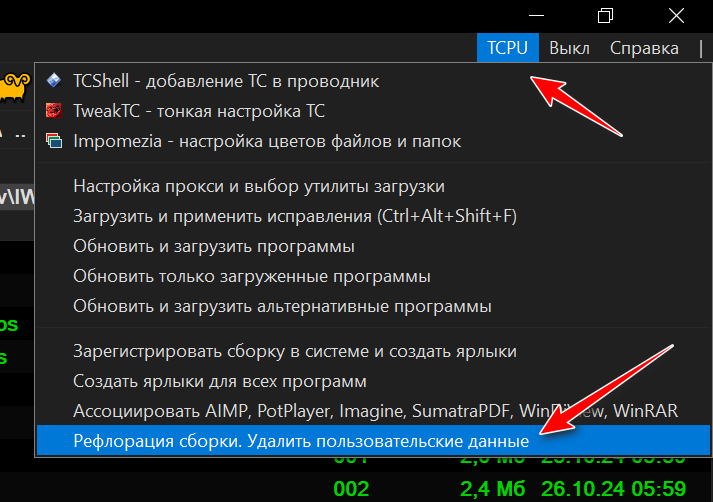Choose Настройка прокси и выбор утилиты загрузки

pyautogui.click(x=373, y=186)
